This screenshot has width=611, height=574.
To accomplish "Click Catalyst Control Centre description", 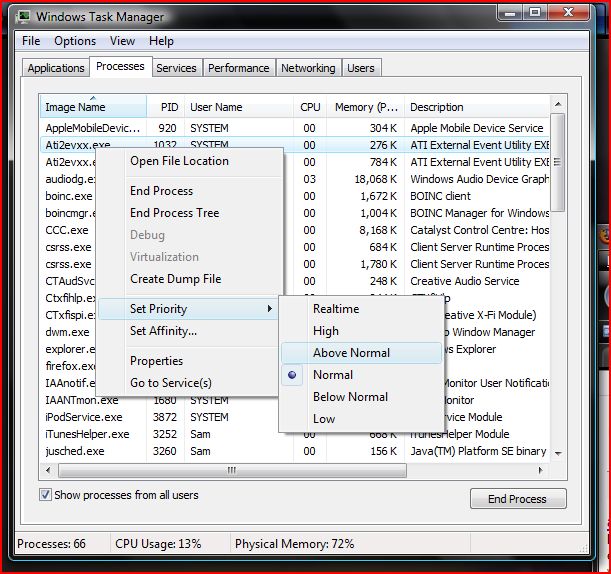I will [479, 230].
